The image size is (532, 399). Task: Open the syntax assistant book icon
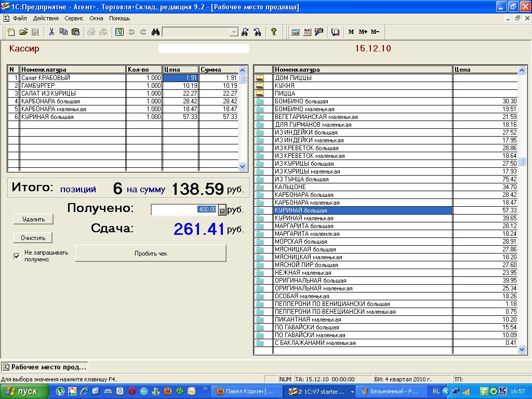coord(335,32)
